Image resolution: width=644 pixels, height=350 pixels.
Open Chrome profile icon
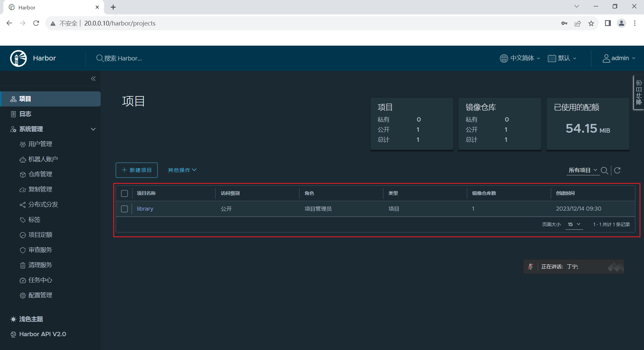622,23
